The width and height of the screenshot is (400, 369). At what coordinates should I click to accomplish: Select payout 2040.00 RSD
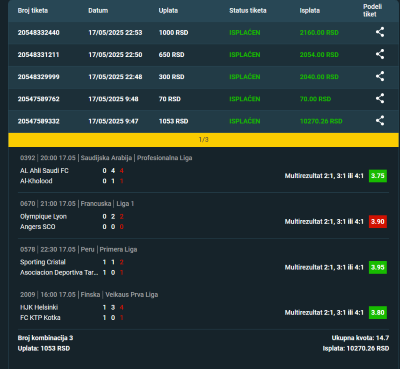(319, 77)
